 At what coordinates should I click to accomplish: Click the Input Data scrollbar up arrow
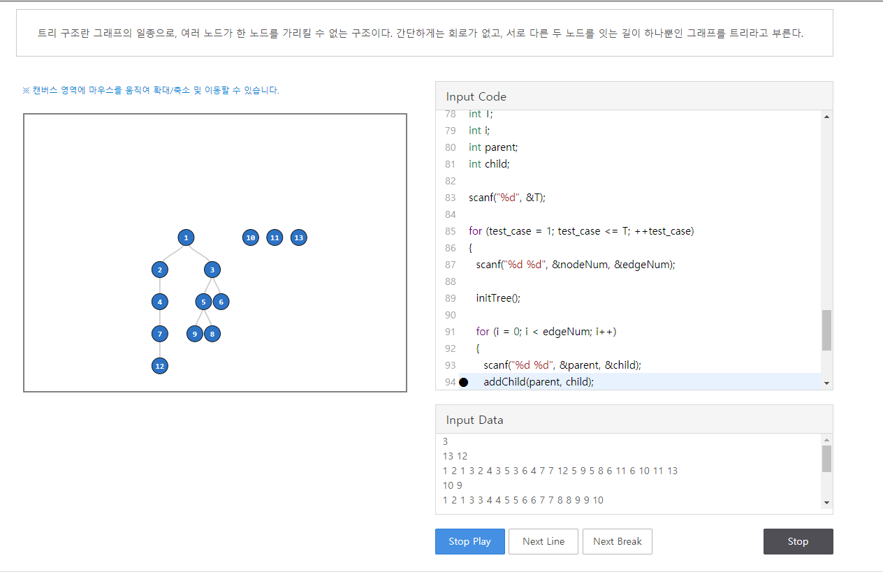(827, 440)
